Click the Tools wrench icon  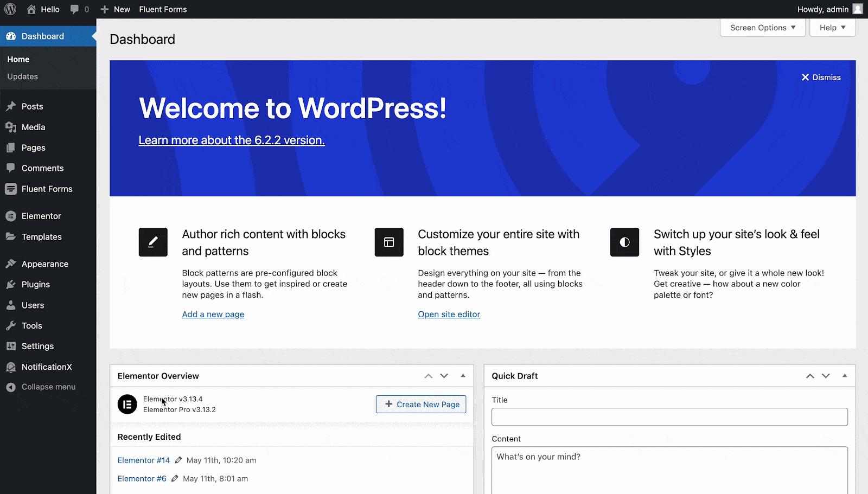point(11,325)
